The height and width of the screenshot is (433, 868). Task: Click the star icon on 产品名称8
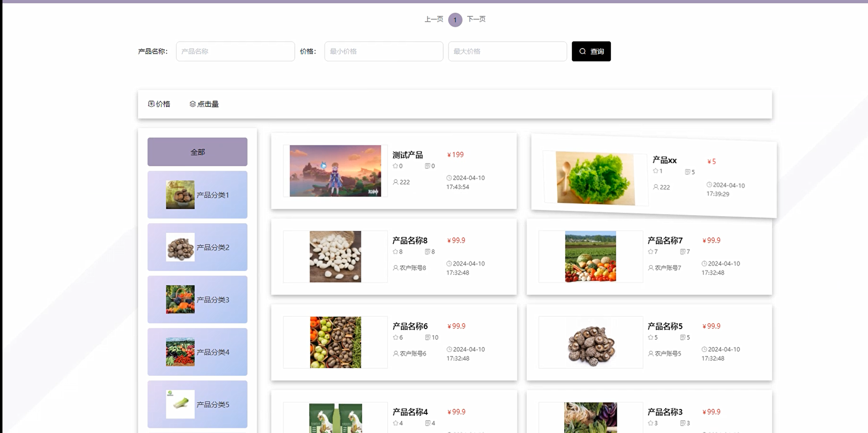click(x=395, y=252)
